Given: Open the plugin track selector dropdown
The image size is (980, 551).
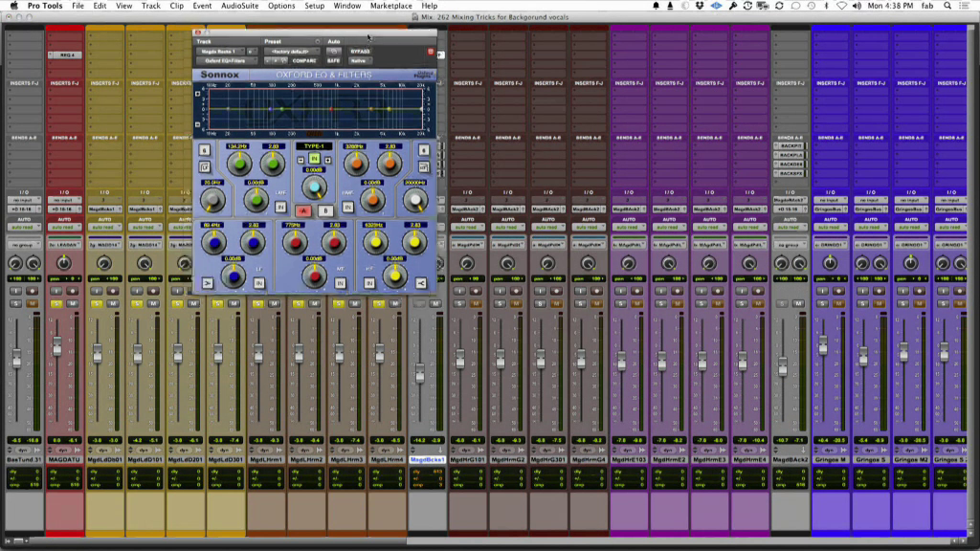Looking at the screenshot, I should (220, 52).
